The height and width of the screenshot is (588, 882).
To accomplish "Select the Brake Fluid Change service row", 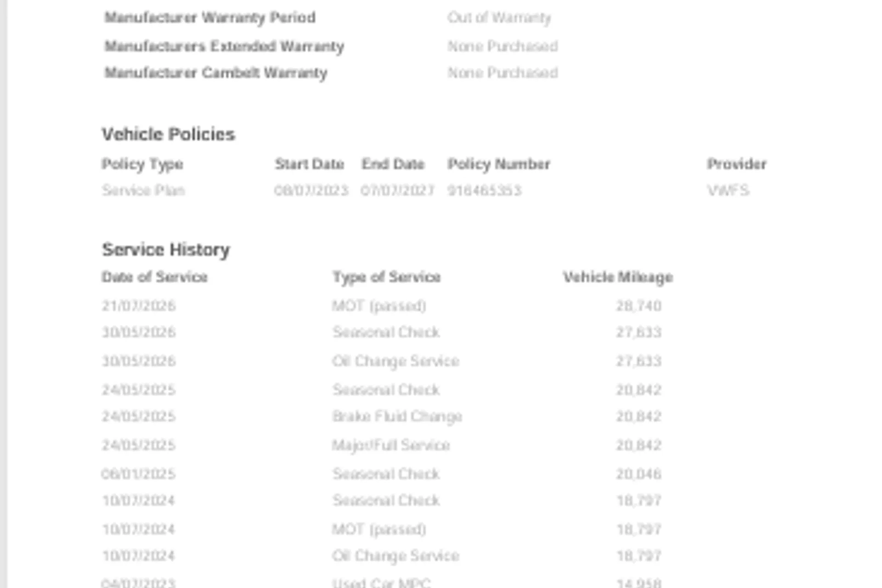I will click(x=382, y=416).
